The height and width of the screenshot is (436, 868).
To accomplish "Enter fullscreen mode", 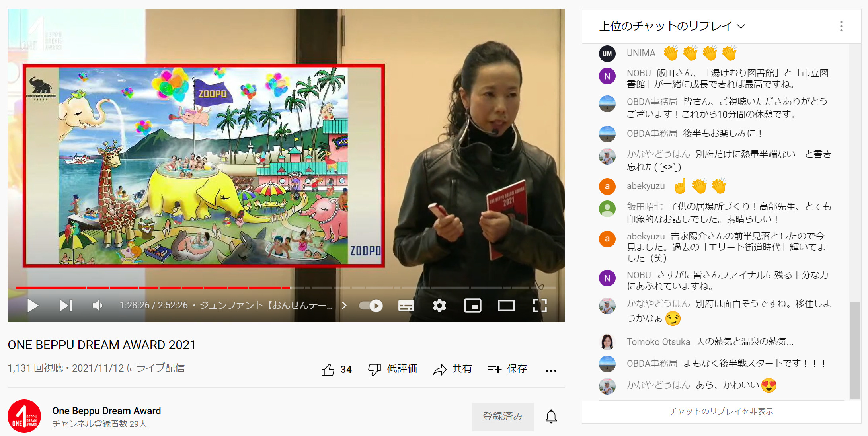I will (540, 306).
